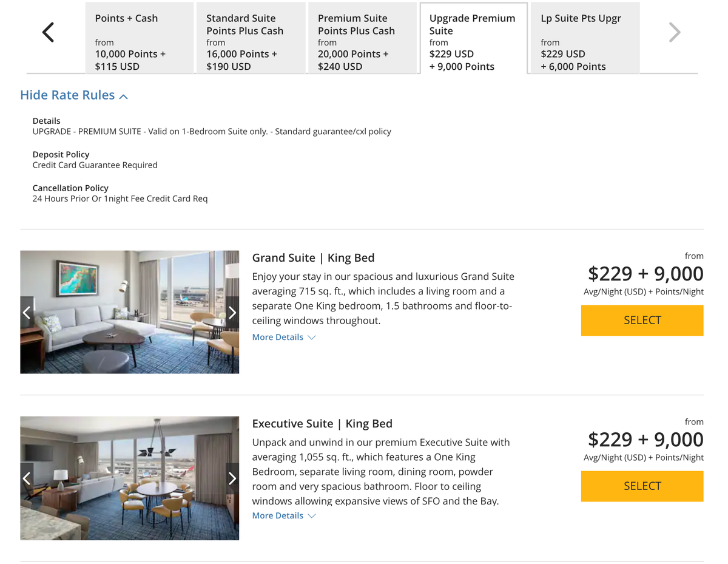Show next photo of the Grand Suite

click(232, 312)
